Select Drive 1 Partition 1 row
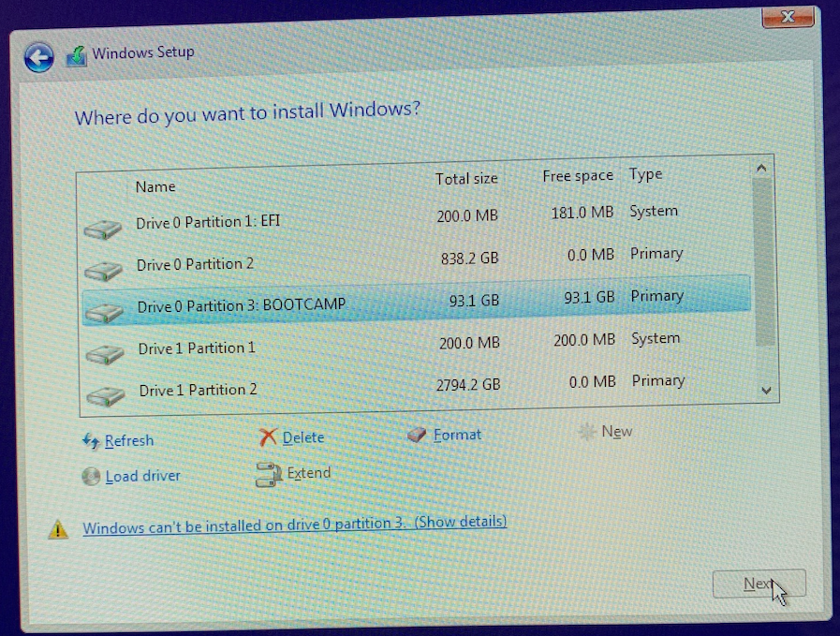Image resolution: width=840 pixels, height=636 pixels. coord(418,345)
